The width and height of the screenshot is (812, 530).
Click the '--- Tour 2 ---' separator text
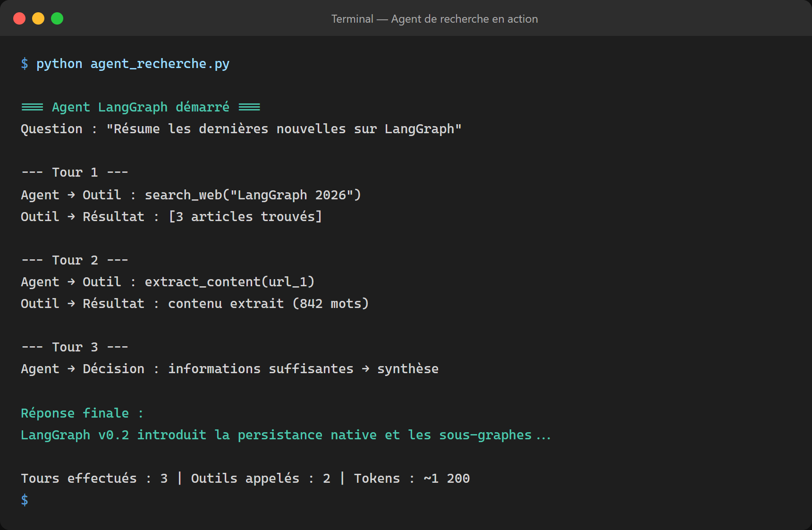tap(75, 260)
